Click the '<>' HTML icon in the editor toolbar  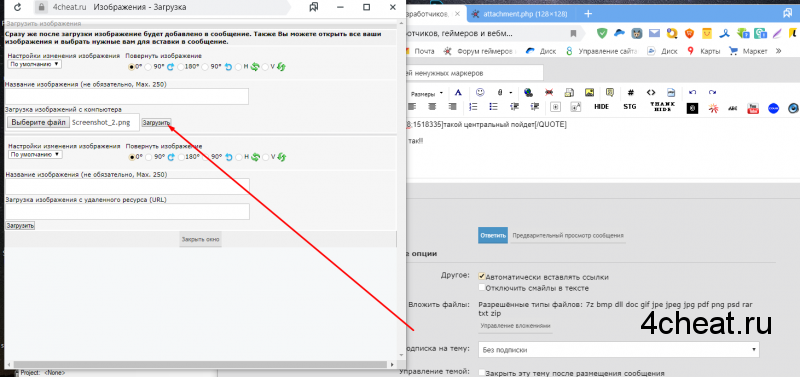651,92
